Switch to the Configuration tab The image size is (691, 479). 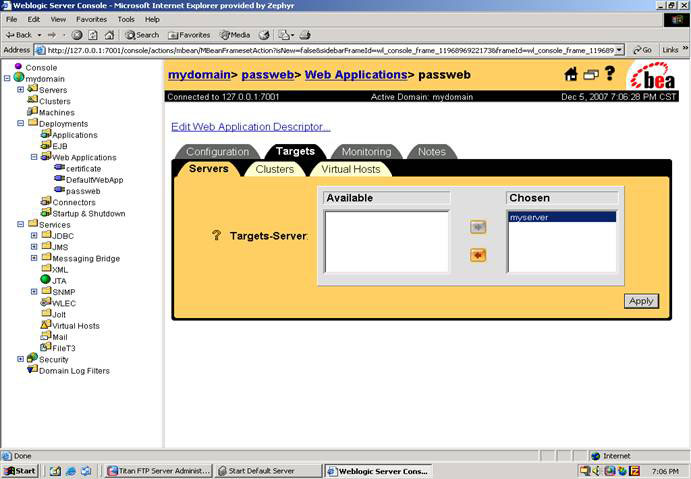point(217,152)
